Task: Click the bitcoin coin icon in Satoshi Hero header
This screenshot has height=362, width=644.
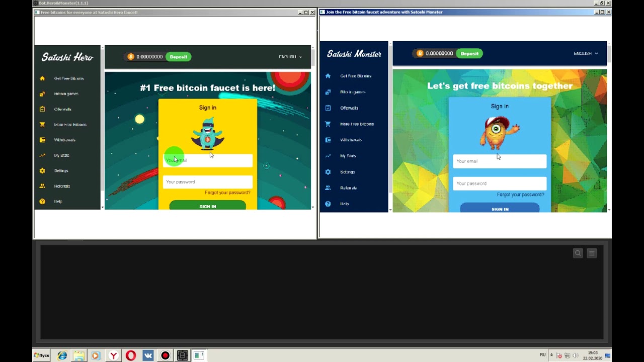Action: pos(131,57)
